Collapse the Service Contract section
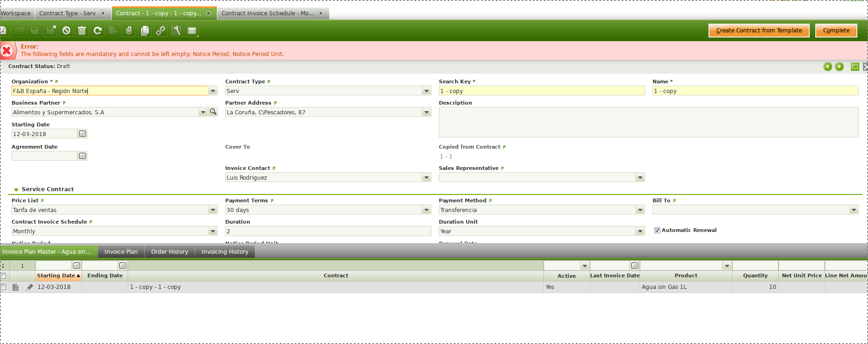 coord(16,189)
